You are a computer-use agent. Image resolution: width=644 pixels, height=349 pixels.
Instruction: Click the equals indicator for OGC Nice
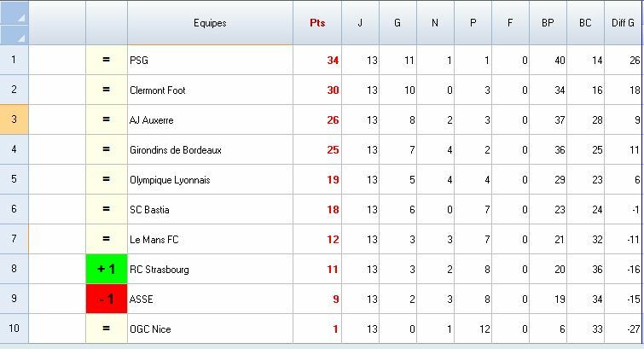tap(107, 329)
